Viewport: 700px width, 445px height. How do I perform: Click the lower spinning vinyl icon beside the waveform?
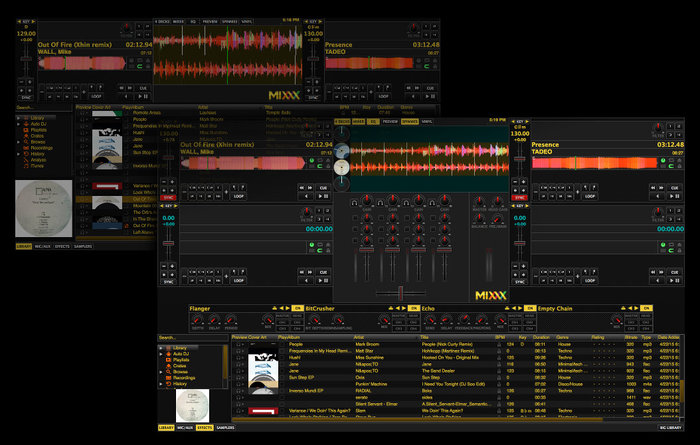click(x=343, y=165)
